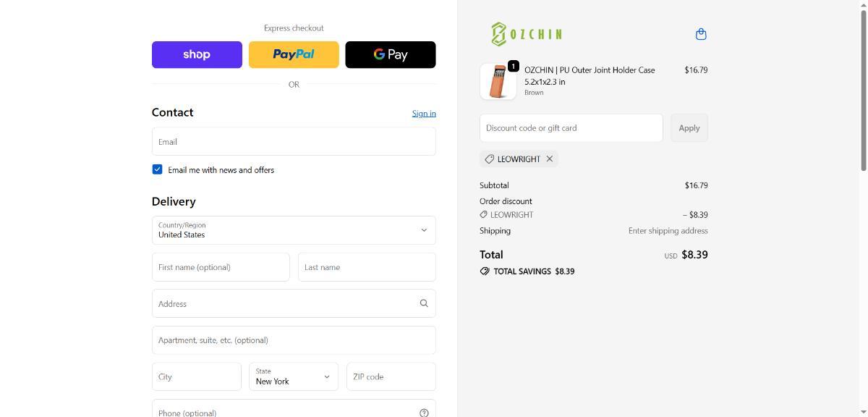Expand the Country/Region dropdown
The image size is (868, 417).
(294, 230)
